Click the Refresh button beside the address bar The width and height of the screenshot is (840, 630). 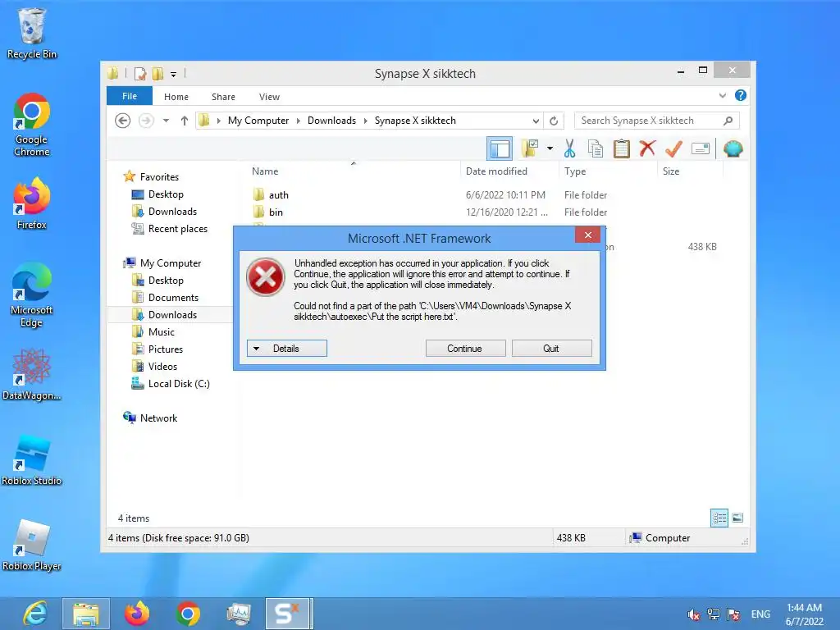click(554, 121)
